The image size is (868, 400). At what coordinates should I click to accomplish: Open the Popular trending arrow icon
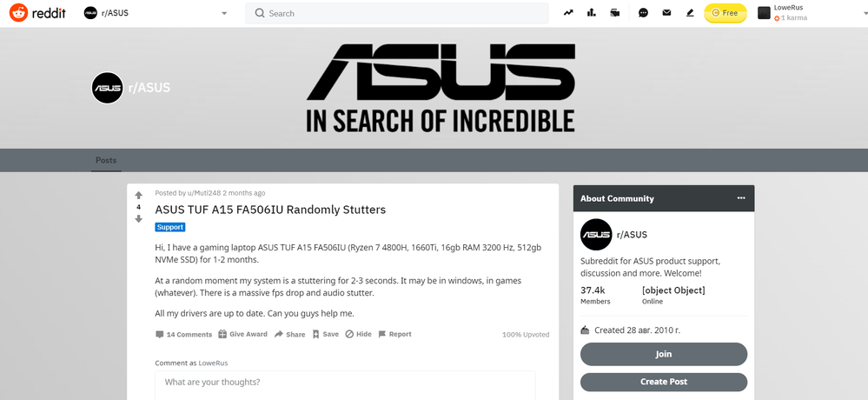point(568,13)
